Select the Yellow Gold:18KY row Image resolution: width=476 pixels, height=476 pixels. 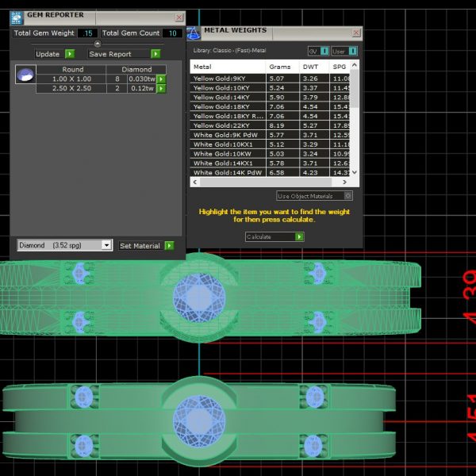pos(270,107)
